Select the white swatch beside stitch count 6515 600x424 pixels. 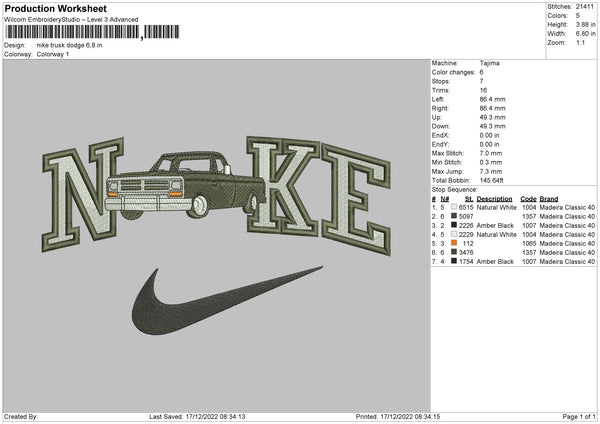pyautogui.click(x=454, y=207)
